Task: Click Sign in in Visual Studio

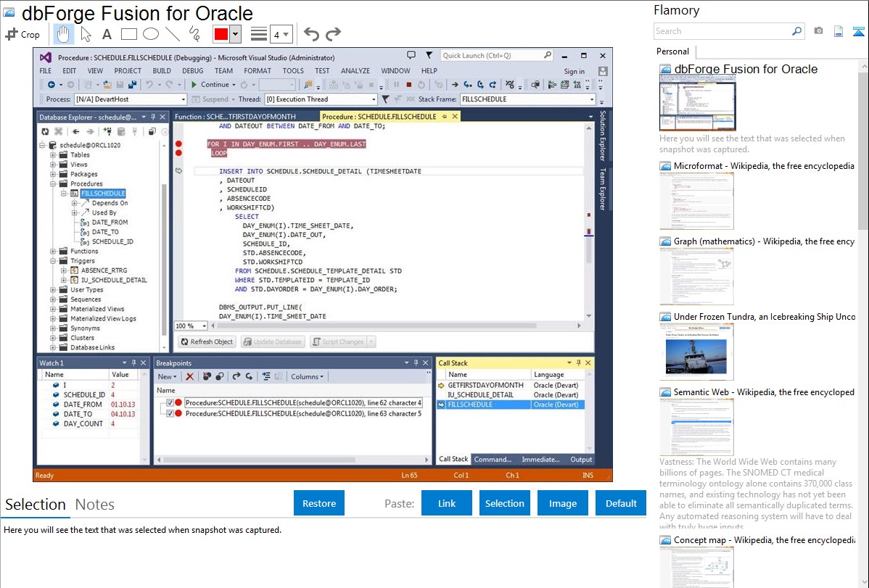Action: coord(574,71)
